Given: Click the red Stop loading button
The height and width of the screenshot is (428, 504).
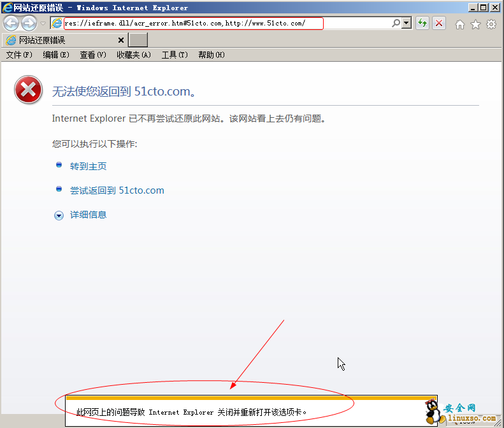Looking at the screenshot, I should pos(439,23).
